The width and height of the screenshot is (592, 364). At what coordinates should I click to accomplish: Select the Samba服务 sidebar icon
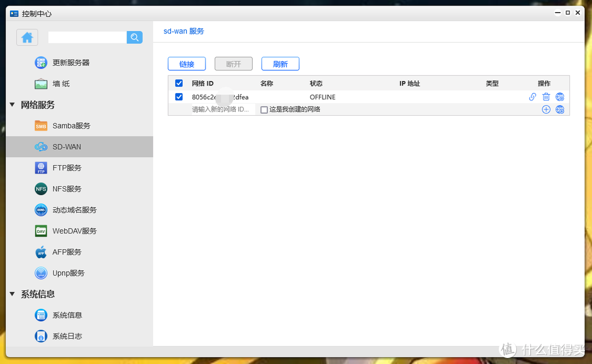(x=41, y=126)
